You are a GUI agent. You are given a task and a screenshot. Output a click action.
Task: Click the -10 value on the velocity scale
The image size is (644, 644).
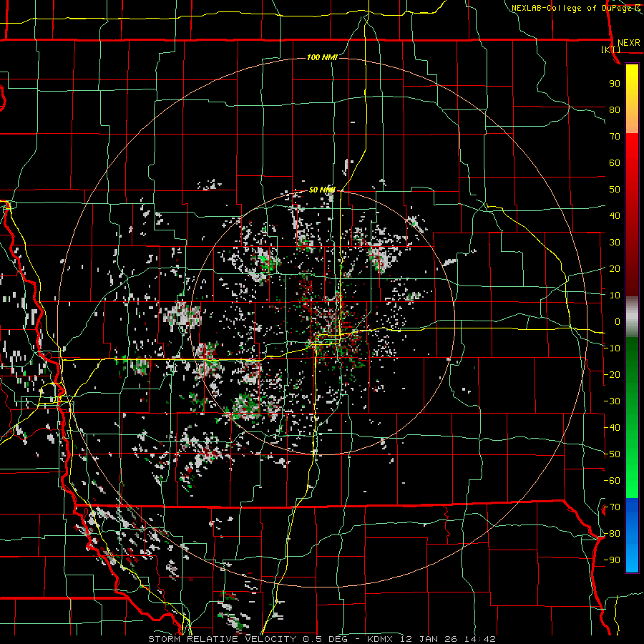tap(612, 348)
